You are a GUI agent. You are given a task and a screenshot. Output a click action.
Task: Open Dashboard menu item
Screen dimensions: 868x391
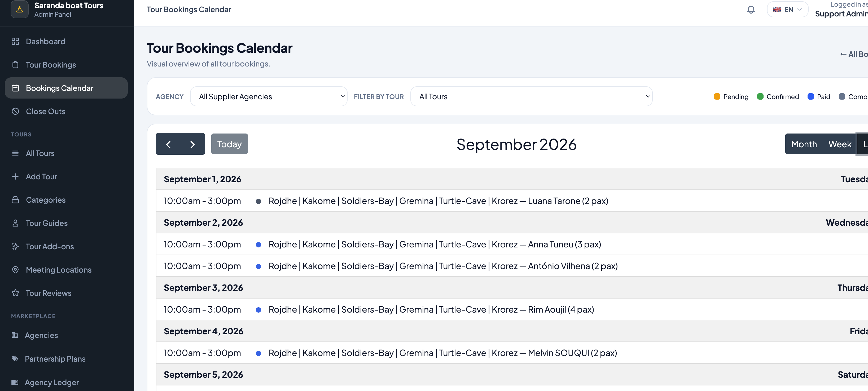coord(66,41)
